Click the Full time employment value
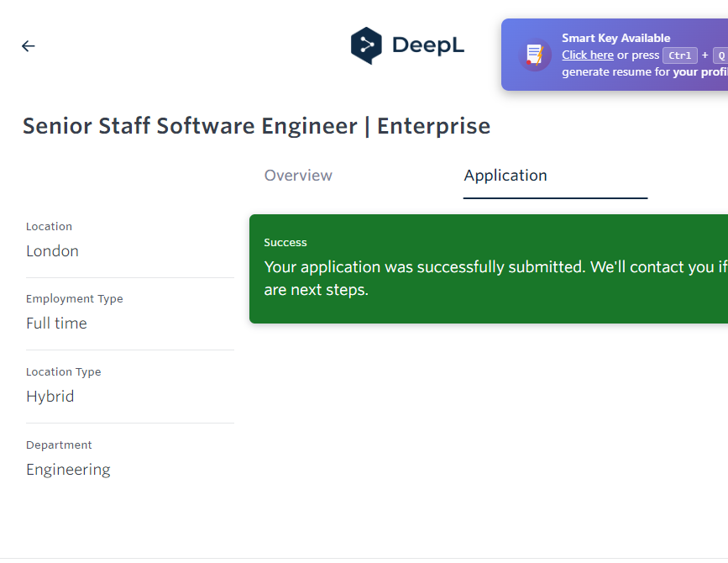Image resolution: width=728 pixels, height=563 pixels. [56, 324]
